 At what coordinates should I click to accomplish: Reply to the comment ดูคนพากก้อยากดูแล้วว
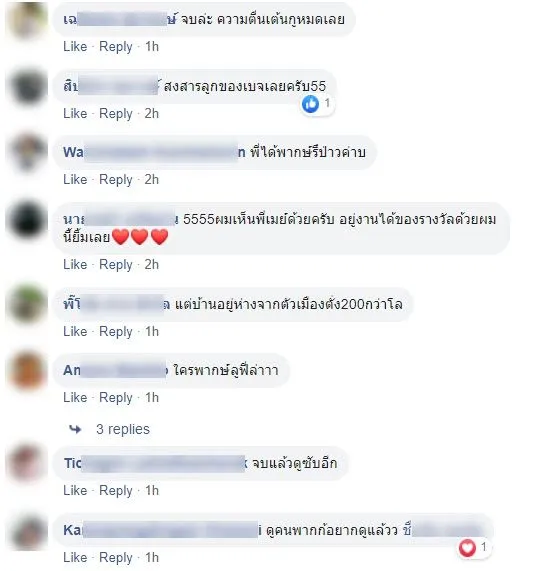tap(116, 558)
